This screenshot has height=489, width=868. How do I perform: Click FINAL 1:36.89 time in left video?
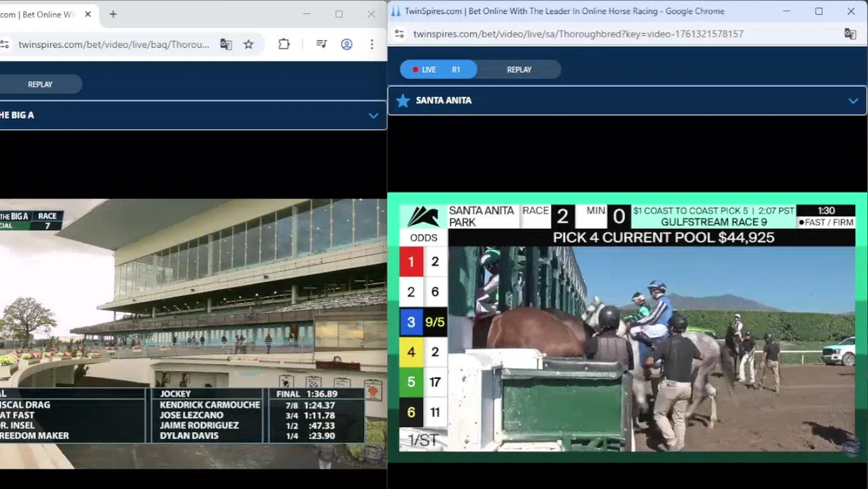point(306,394)
